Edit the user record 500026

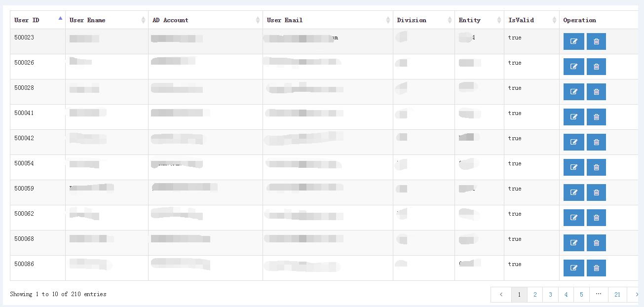point(574,67)
